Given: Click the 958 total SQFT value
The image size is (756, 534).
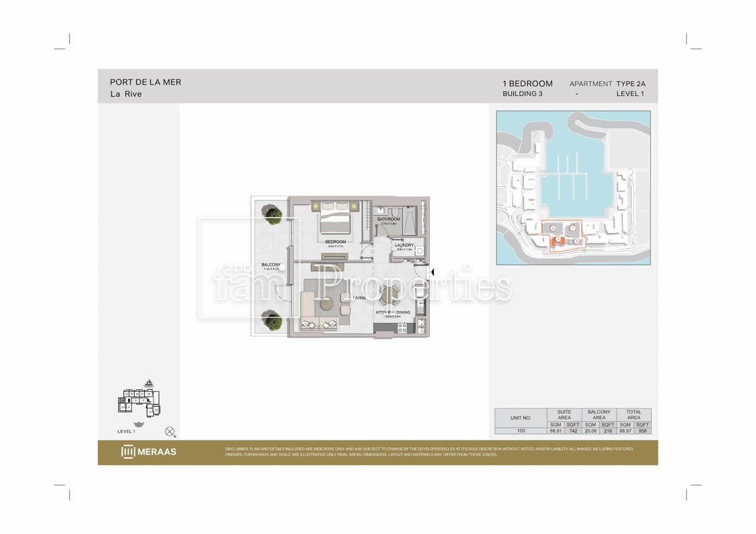Looking at the screenshot, I should 642,431.
